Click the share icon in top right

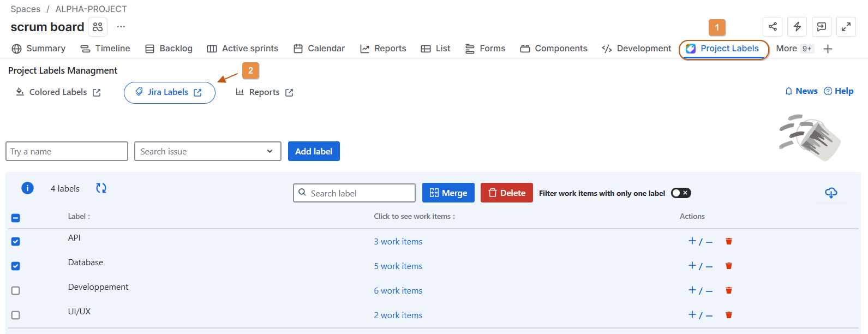point(773,27)
